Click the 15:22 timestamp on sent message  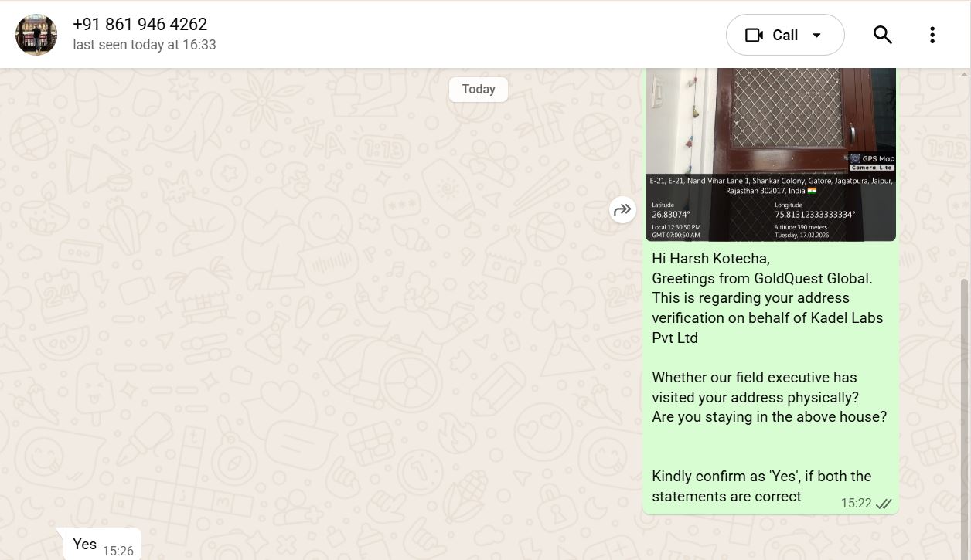coord(856,504)
